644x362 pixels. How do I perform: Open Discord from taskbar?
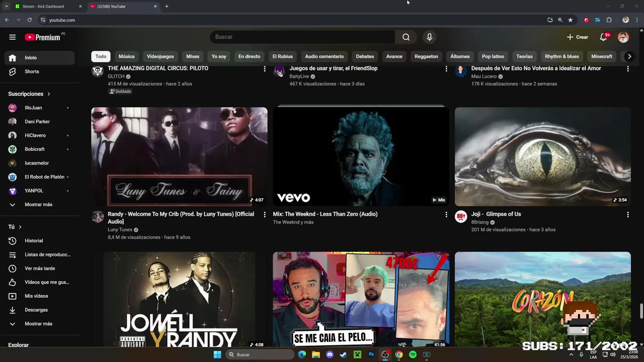[x=330, y=354]
